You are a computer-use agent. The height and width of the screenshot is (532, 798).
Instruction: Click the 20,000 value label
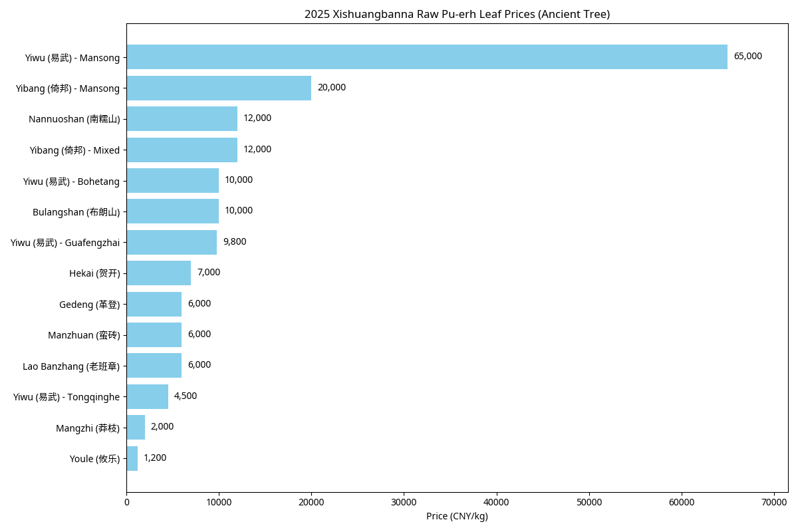tap(331, 88)
